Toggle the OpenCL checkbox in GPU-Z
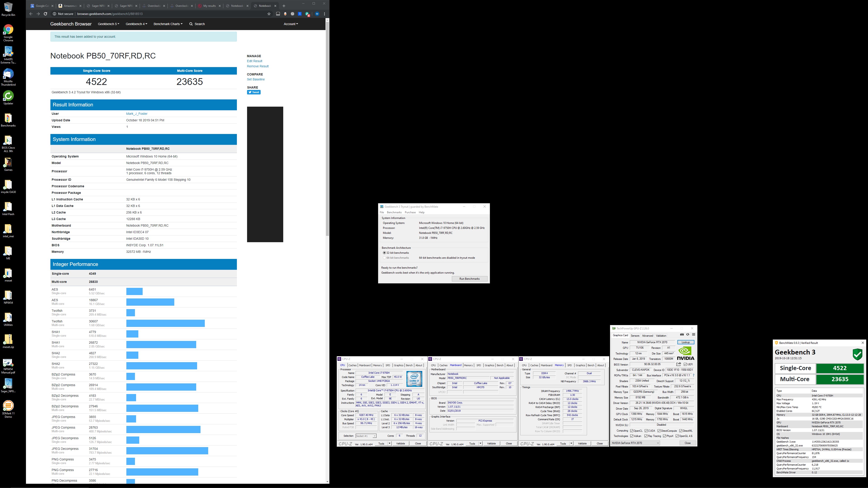Screen dimensions: 868x488 tap(632, 431)
